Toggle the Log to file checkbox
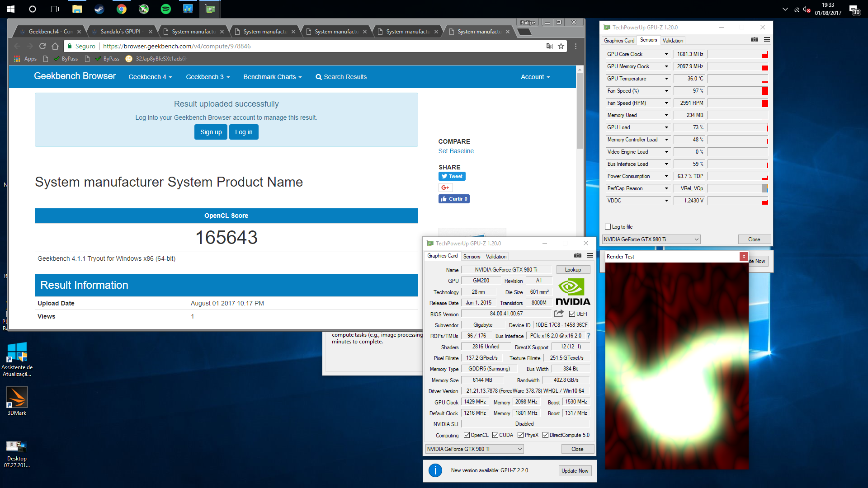This screenshot has width=868, height=488. coord(608,227)
